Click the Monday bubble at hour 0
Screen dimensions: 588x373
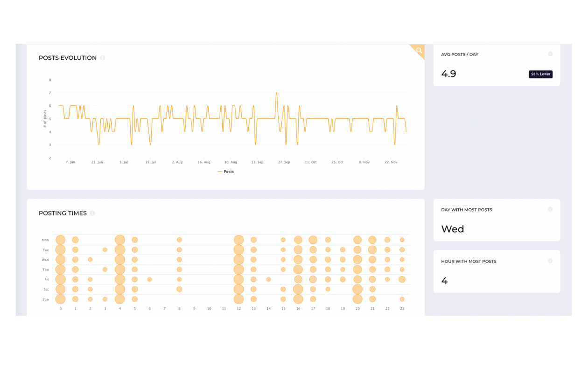(x=60, y=240)
